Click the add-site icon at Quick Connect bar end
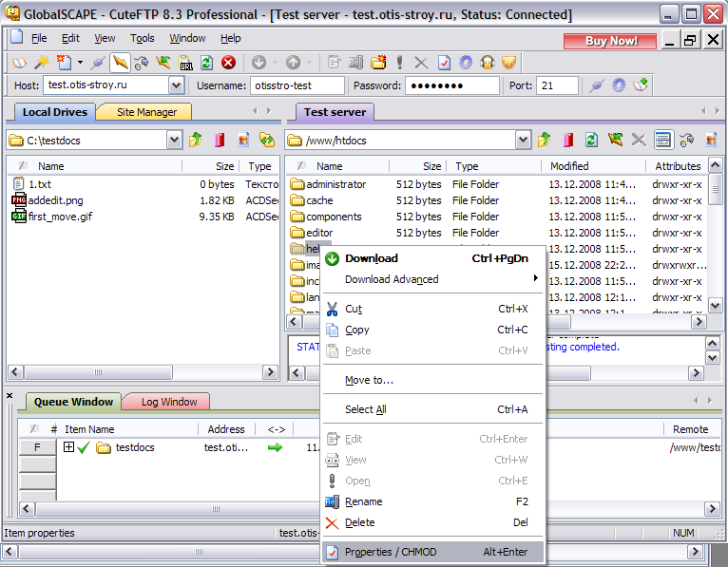Screen dimensions: 728x567 [x=641, y=85]
